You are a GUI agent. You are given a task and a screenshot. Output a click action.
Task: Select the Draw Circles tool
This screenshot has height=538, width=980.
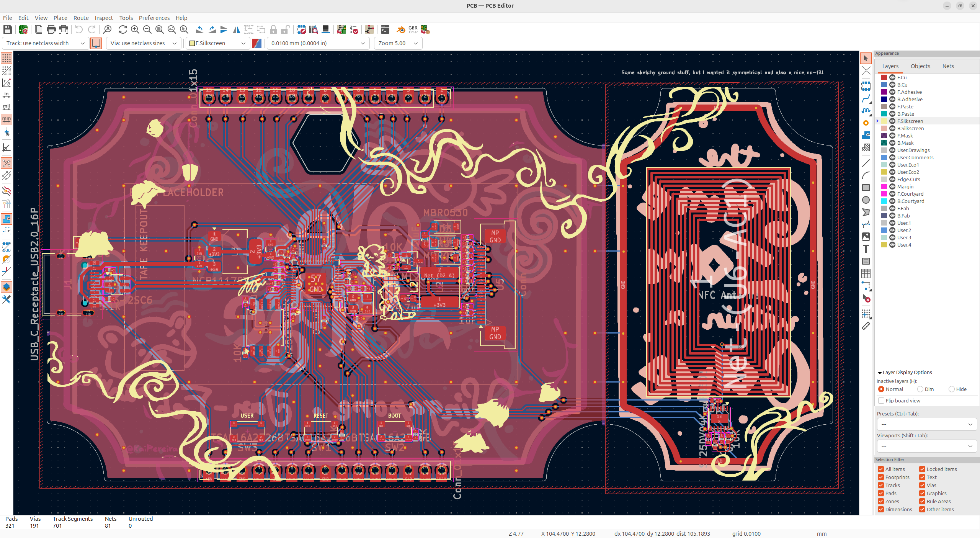point(866,200)
